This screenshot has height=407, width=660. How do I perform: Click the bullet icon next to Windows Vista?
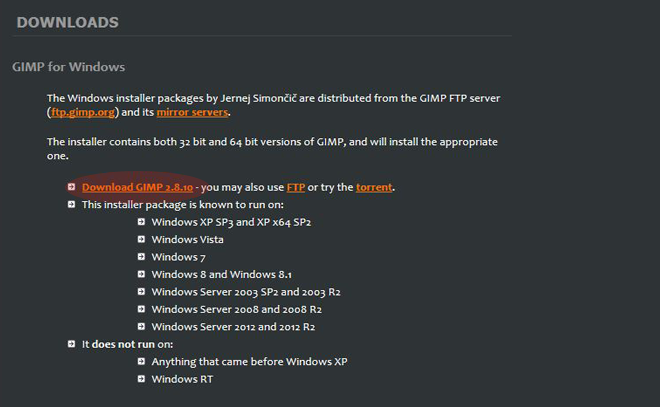click(141, 239)
